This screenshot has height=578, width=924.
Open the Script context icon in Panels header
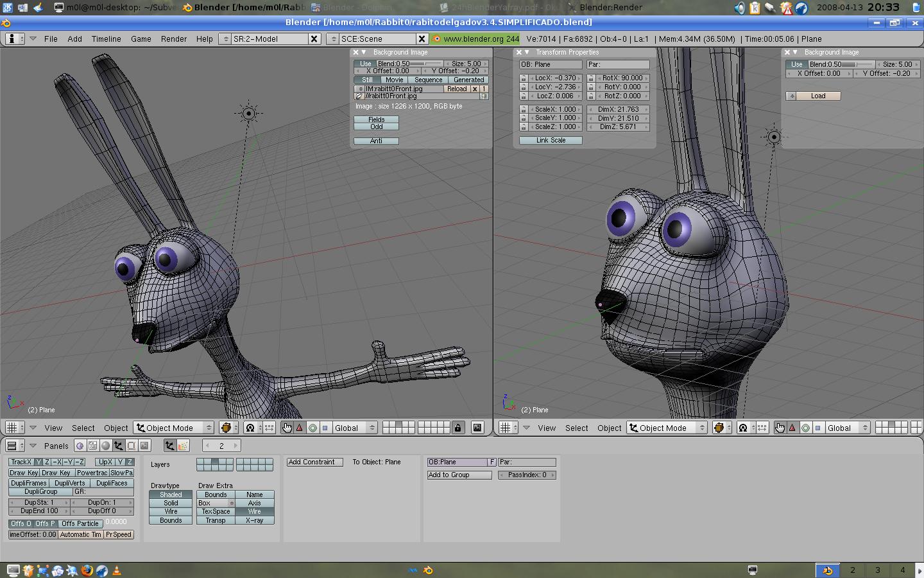tap(93, 446)
